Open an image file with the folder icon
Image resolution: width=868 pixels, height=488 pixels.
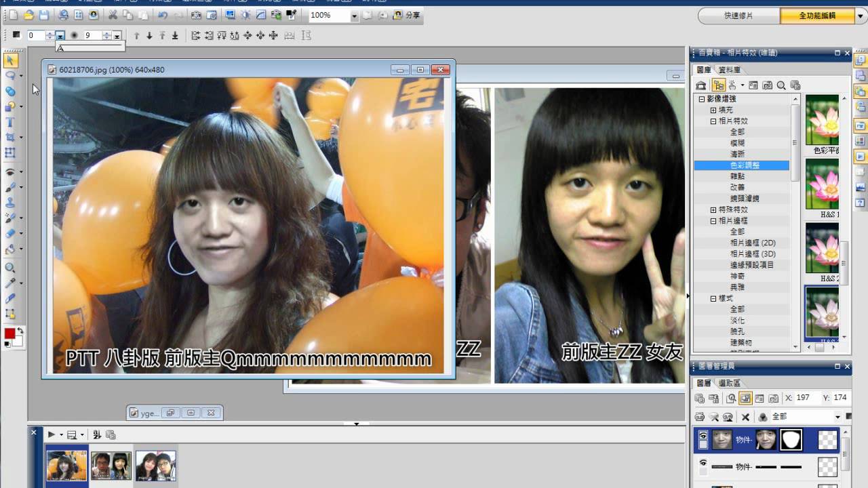tap(29, 15)
